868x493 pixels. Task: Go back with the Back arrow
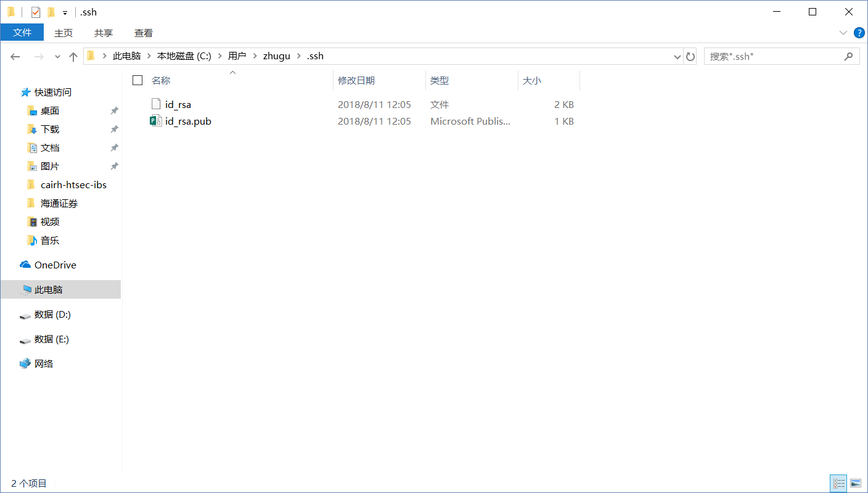pos(15,56)
